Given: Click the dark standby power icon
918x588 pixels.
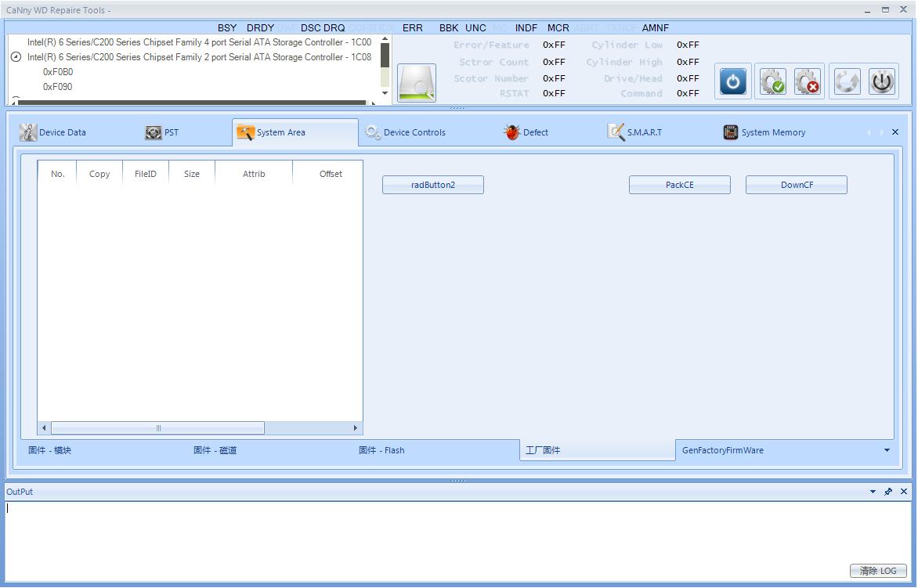Looking at the screenshot, I should click(x=882, y=81).
